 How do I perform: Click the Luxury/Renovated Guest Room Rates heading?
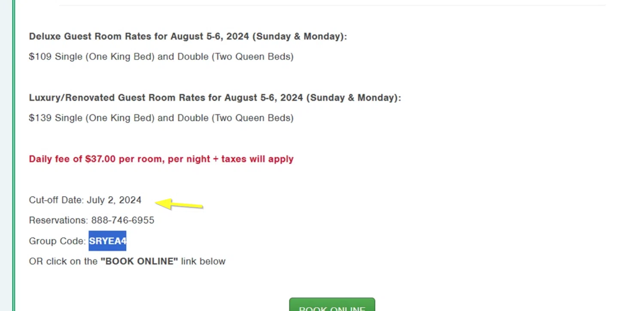pyautogui.click(x=215, y=98)
